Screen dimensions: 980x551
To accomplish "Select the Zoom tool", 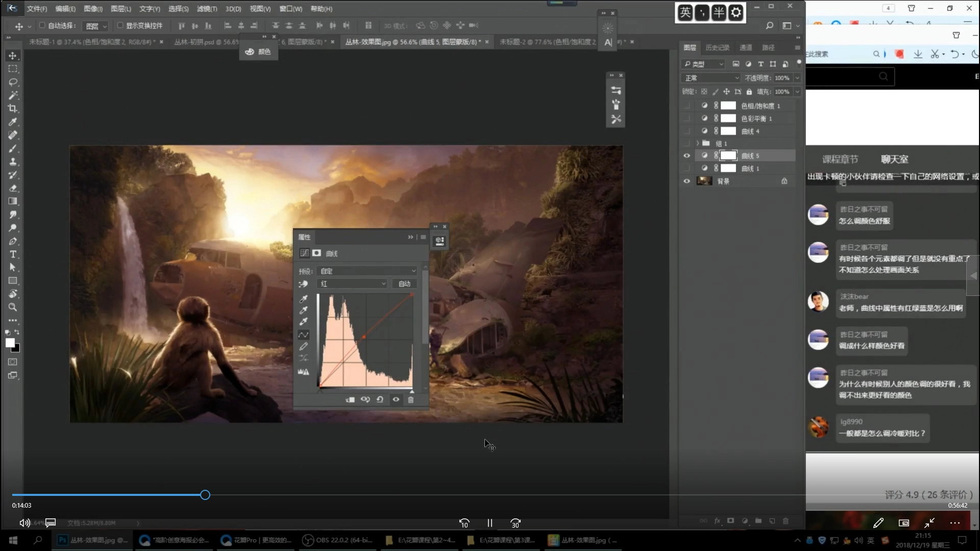I will pos(13,307).
